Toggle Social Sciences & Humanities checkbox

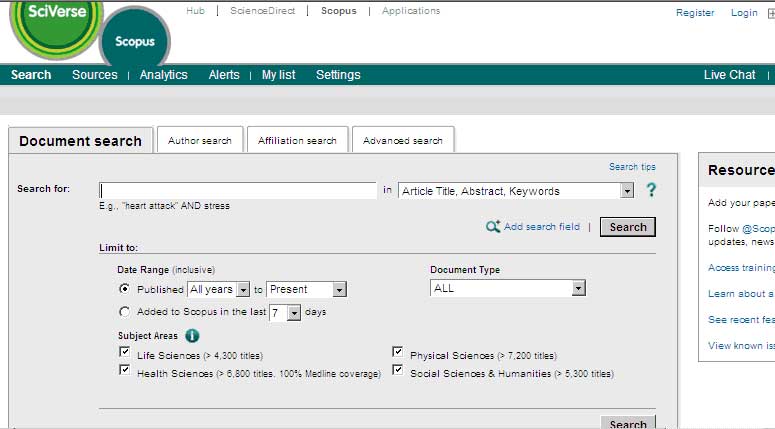pos(397,370)
